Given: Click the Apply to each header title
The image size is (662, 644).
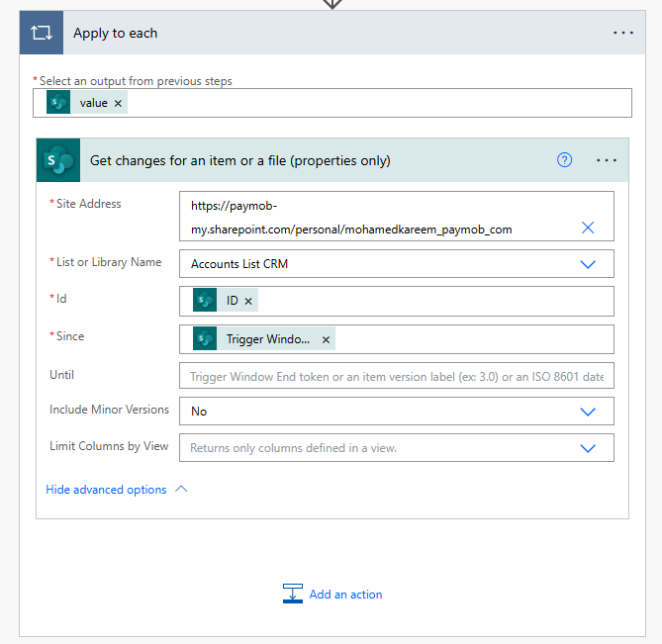Looking at the screenshot, I should click(x=115, y=33).
